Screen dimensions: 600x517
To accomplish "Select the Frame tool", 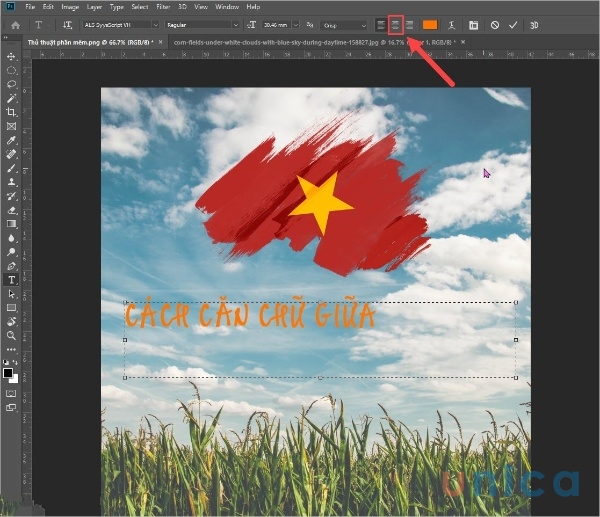I will [11, 126].
